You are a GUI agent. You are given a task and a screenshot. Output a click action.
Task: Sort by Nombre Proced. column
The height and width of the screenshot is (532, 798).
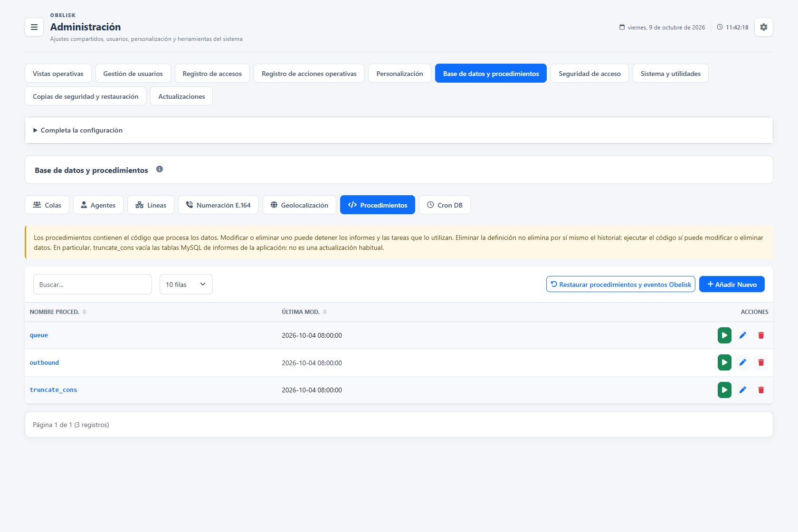(x=58, y=312)
